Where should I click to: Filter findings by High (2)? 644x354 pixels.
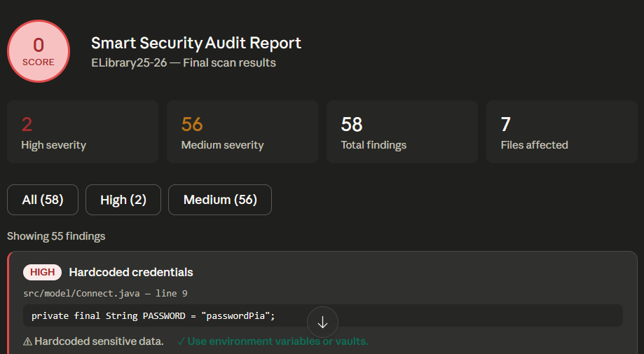tap(123, 200)
